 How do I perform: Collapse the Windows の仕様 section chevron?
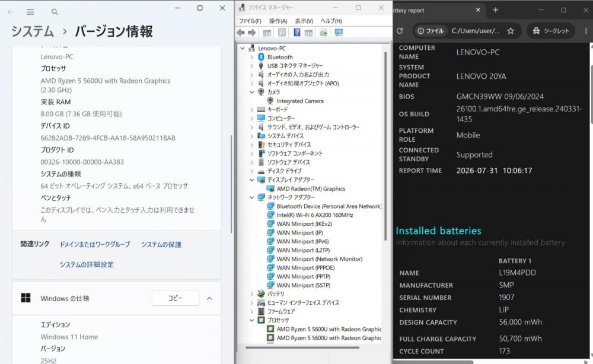(x=209, y=298)
